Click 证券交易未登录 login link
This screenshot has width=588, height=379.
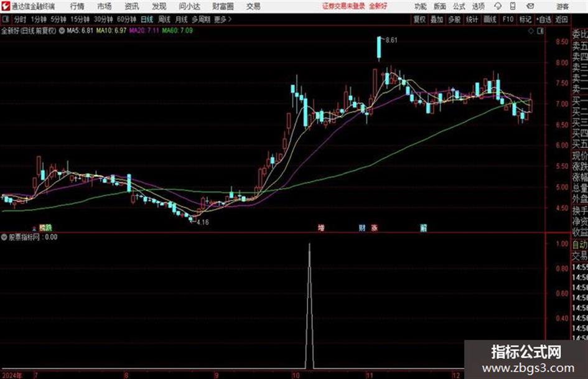point(343,6)
